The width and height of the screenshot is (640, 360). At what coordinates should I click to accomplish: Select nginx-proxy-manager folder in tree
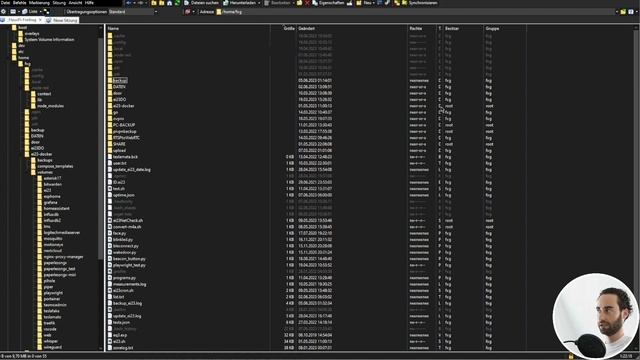[x=63, y=257]
